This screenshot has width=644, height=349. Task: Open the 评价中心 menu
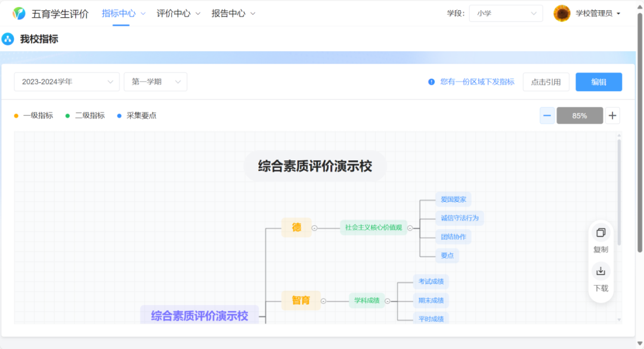(x=173, y=12)
